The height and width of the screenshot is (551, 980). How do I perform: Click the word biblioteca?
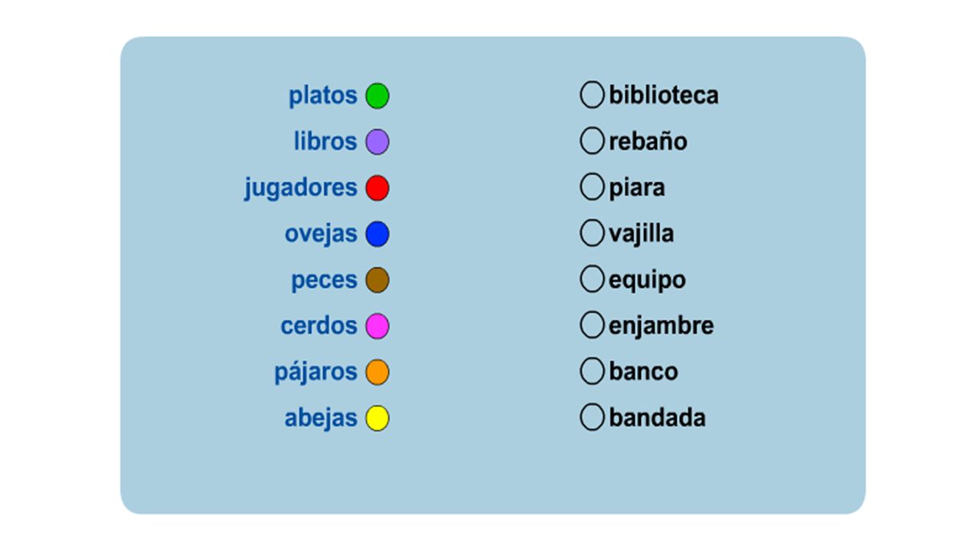click(x=664, y=96)
